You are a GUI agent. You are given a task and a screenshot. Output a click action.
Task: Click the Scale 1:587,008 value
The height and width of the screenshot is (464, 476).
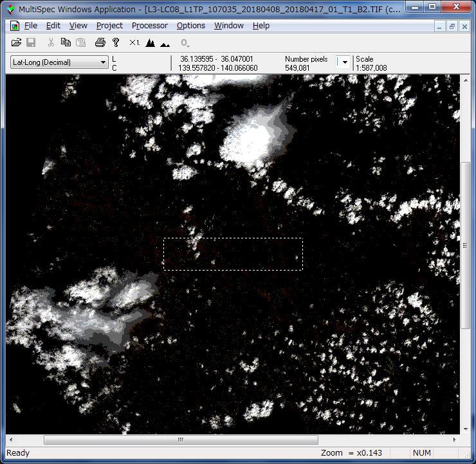click(x=371, y=68)
